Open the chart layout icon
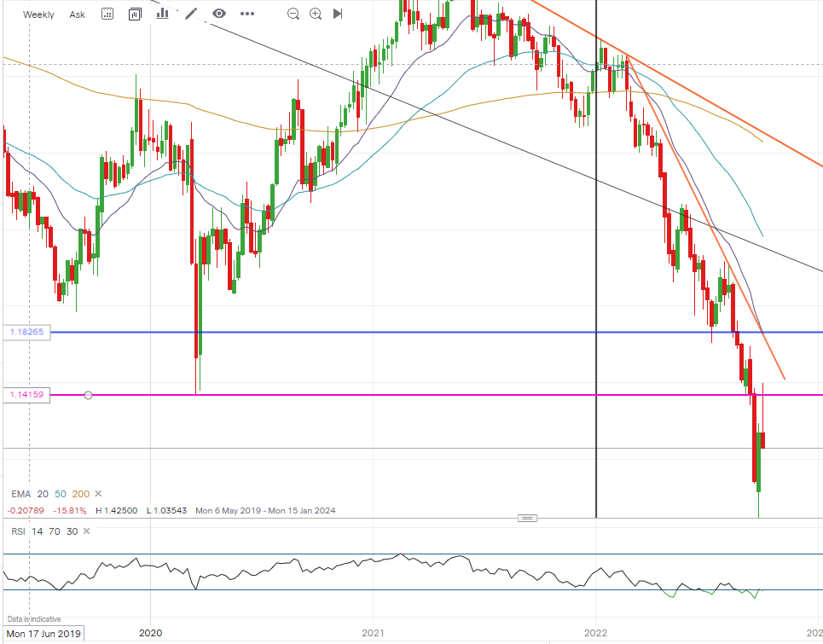Image resolution: width=823 pixels, height=644 pixels. pos(135,15)
